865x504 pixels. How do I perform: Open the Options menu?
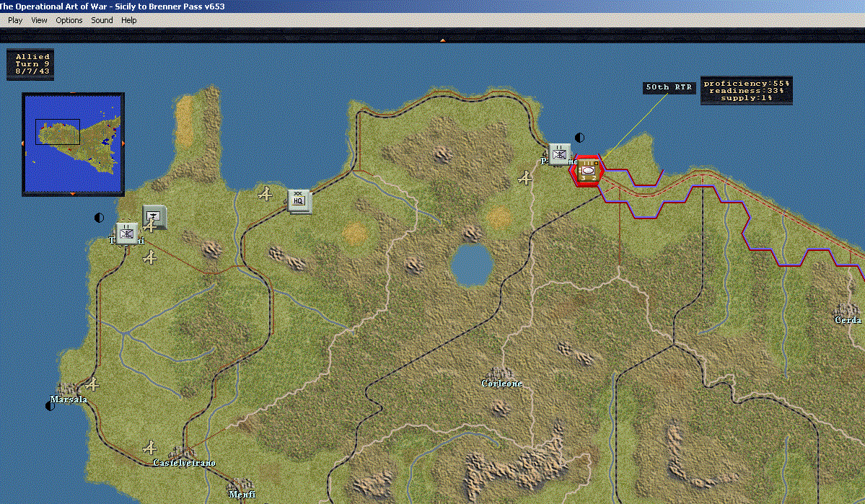click(x=69, y=20)
